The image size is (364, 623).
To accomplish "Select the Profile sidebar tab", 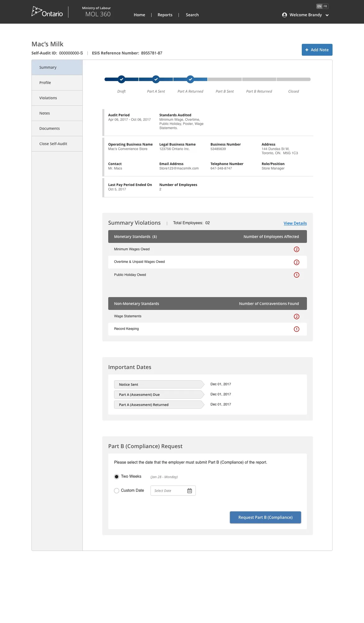I will coord(57,83).
